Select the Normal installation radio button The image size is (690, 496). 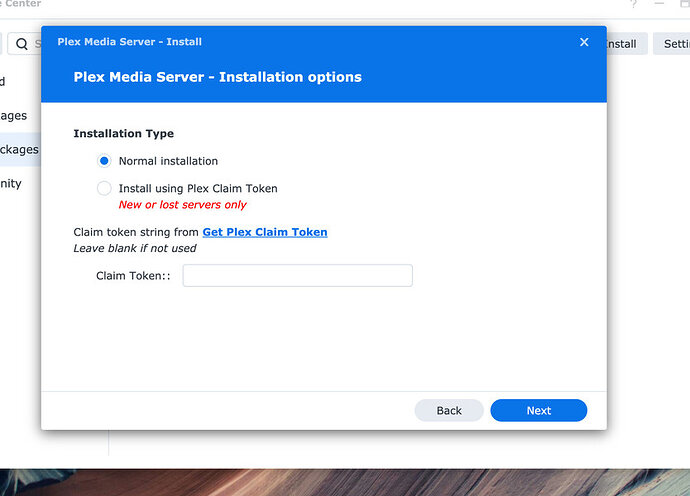(x=104, y=161)
